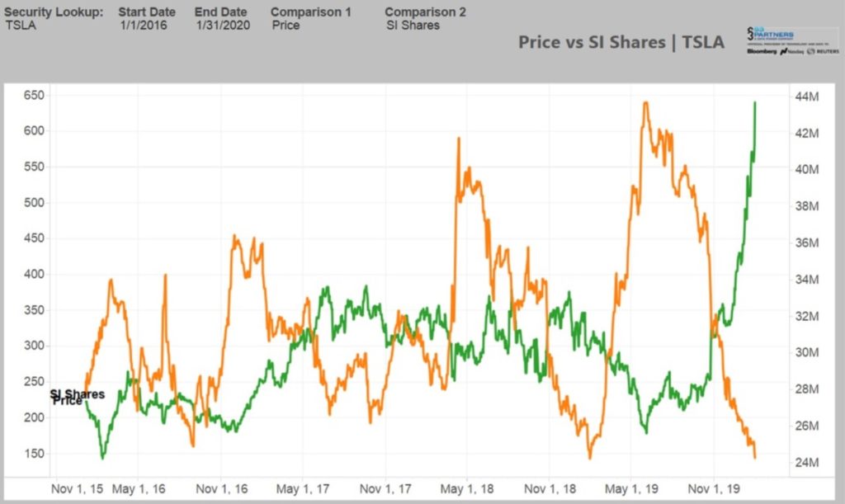Click the 450 tick on the price axis
The width and height of the screenshot is (845, 504).
34,238
